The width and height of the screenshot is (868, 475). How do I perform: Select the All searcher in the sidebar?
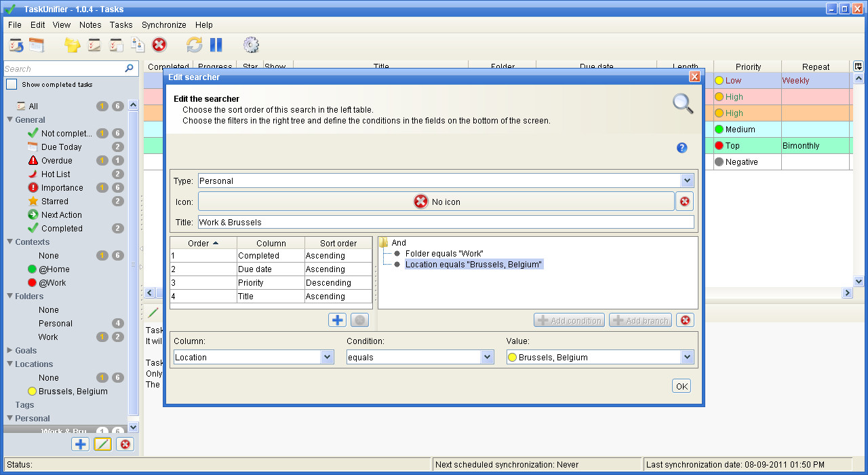pyautogui.click(x=33, y=107)
